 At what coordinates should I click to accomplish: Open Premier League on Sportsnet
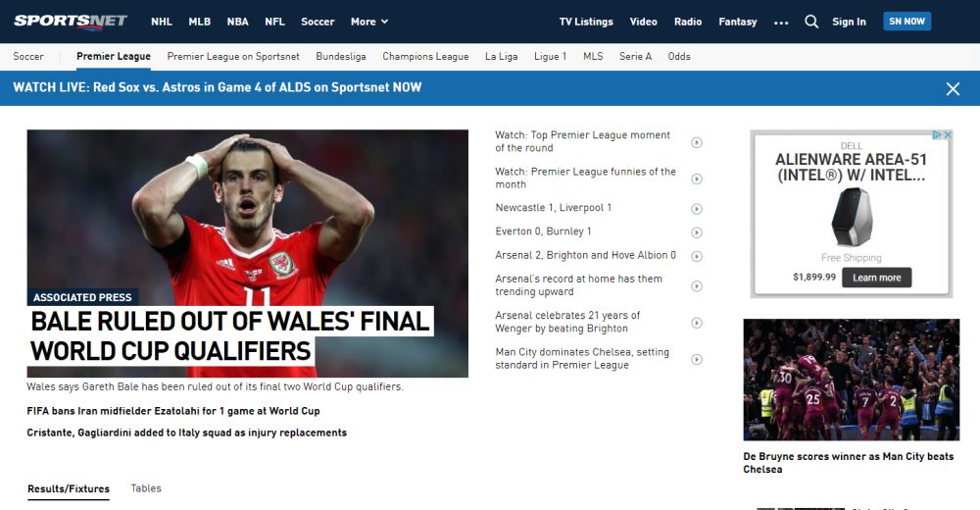pos(233,56)
